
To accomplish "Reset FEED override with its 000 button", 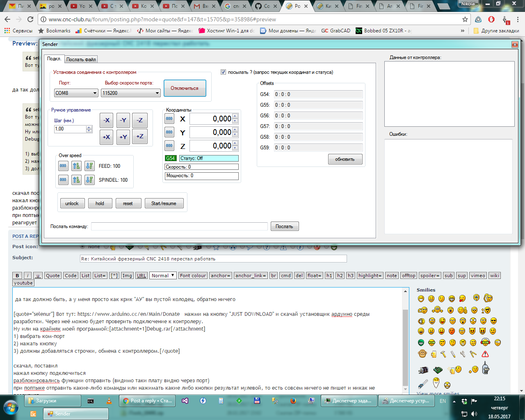I will tap(63, 166).
